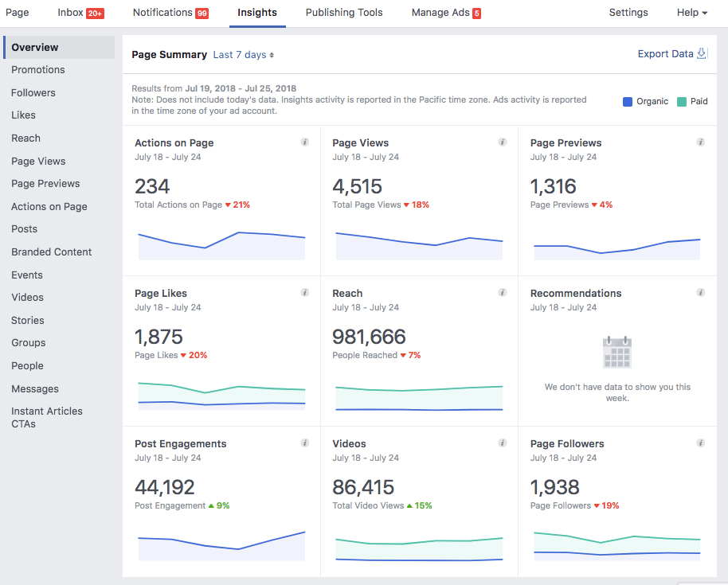Click the info icon on Post Engagements
728x585 pixels.
click(x=304, y=443)
